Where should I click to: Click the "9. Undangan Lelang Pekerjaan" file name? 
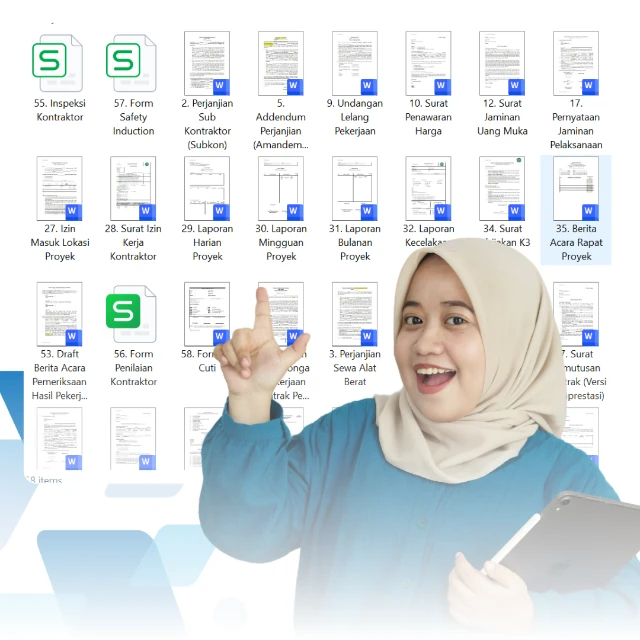tap(355, 117)
